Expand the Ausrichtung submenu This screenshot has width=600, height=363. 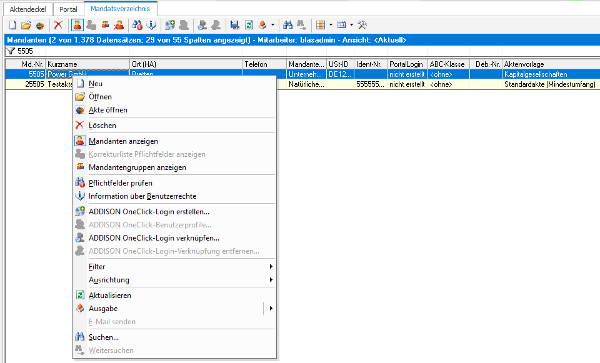pyautogui.click(x=174, y=280)
